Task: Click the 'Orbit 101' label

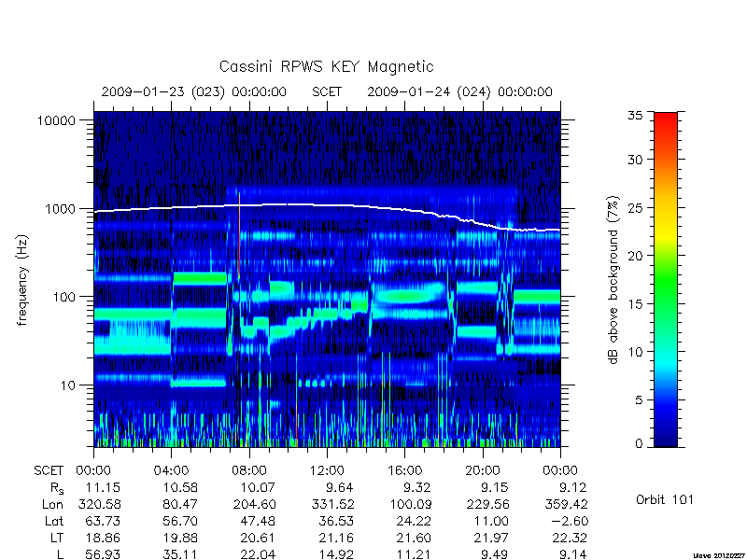Action: [x=665, y=500]
